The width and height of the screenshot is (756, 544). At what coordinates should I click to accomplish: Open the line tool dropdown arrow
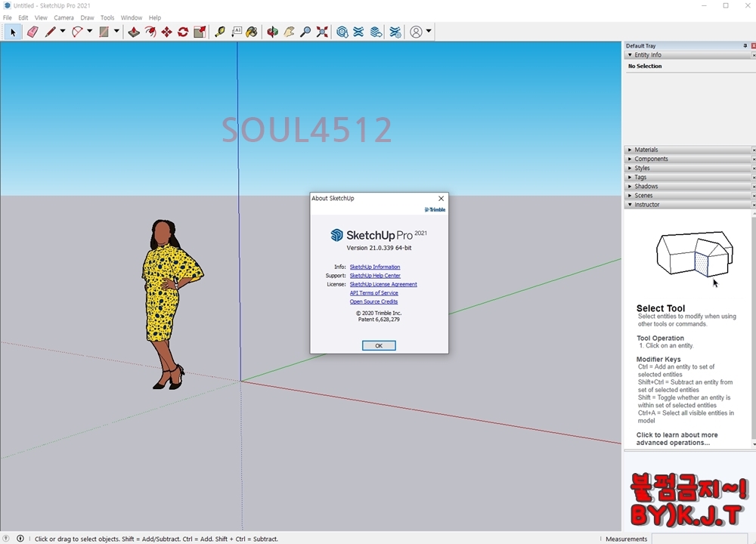pos(63,32)
